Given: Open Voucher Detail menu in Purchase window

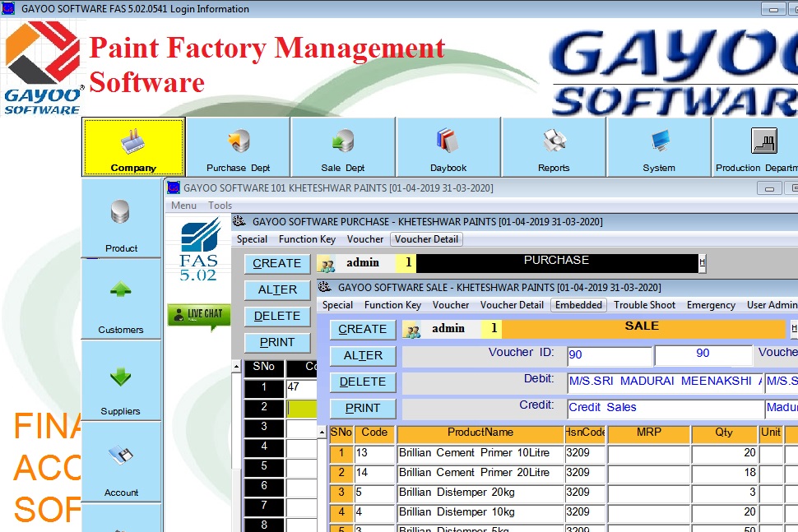Looking at the screenshot, I should click(426, 239).
